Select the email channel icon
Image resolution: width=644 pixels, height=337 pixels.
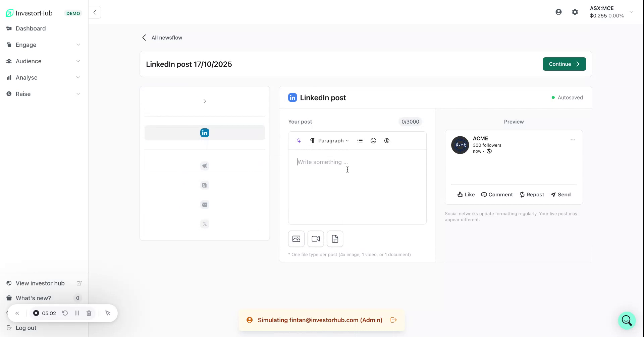tap(205, 204)
